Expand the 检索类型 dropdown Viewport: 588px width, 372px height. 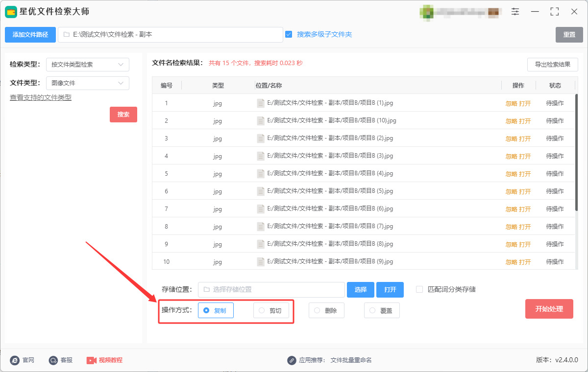click(88, 65)
